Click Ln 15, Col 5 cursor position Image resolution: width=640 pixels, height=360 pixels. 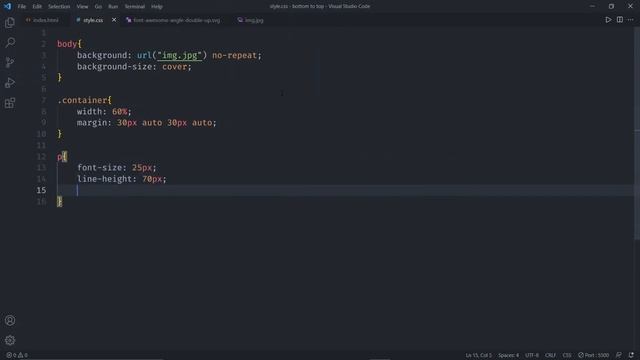479,355
